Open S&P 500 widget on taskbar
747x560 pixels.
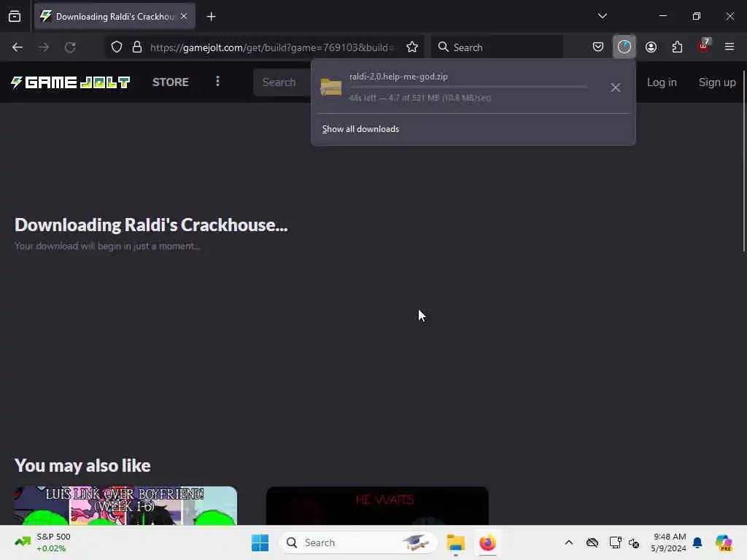(43, 542)
